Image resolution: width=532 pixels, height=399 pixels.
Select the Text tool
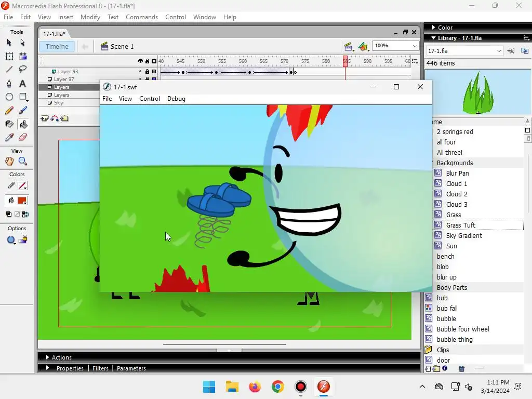[x=22, y=84]
